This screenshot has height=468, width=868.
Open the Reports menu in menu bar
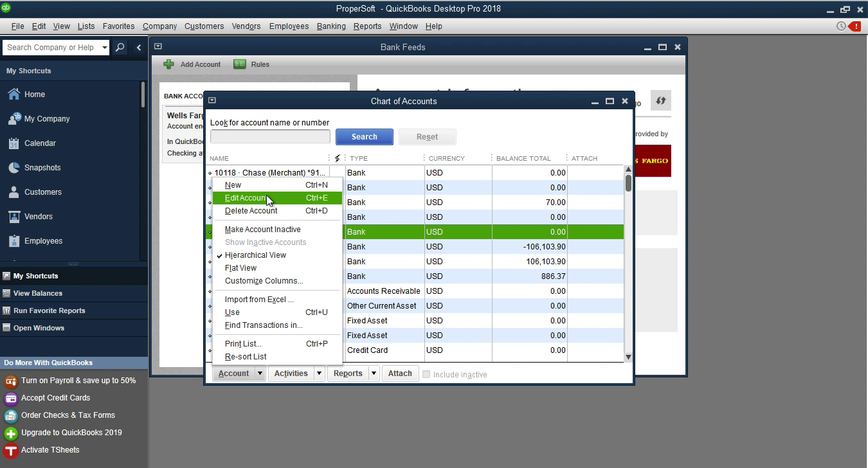367,26
